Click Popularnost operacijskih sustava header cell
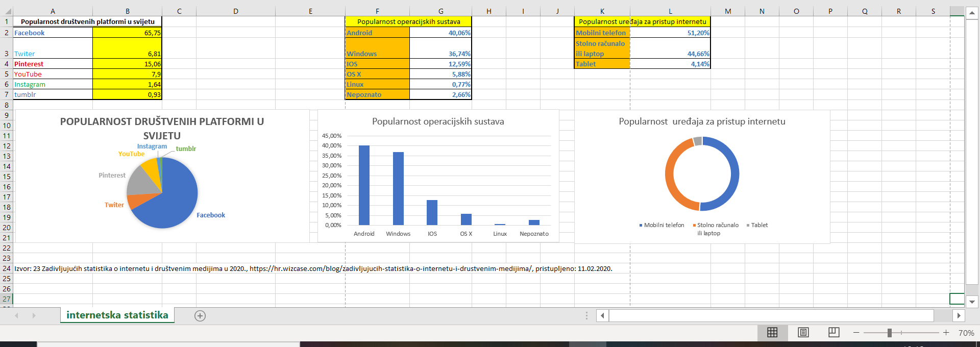The width and height of the screenshot is (980, 347). pyautogui.click(x=408, y=21)
